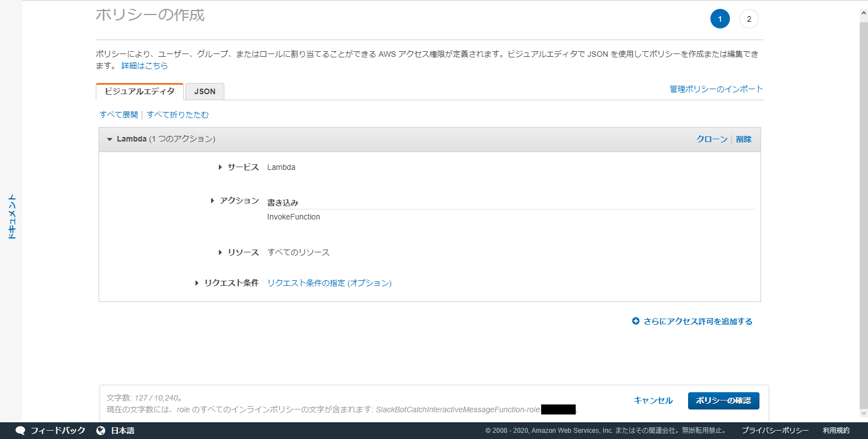Open 管理ポリシーのインポート link
868x439 pixels.
717,89
